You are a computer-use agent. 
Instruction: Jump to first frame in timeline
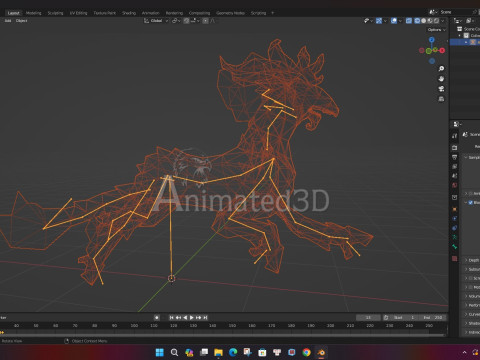click(x=171, y=317)
